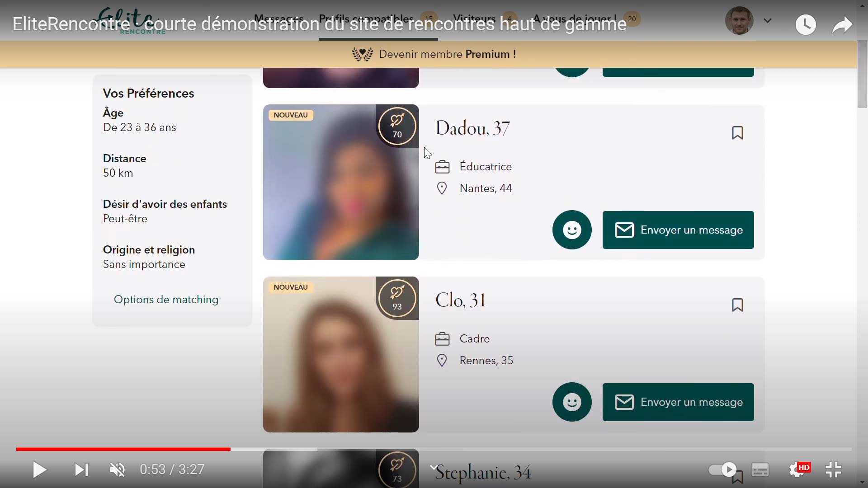868x488 pixels.
Task: Bookmark Dadou's profile
Action: pyautogui.click(x=737, y=133)
